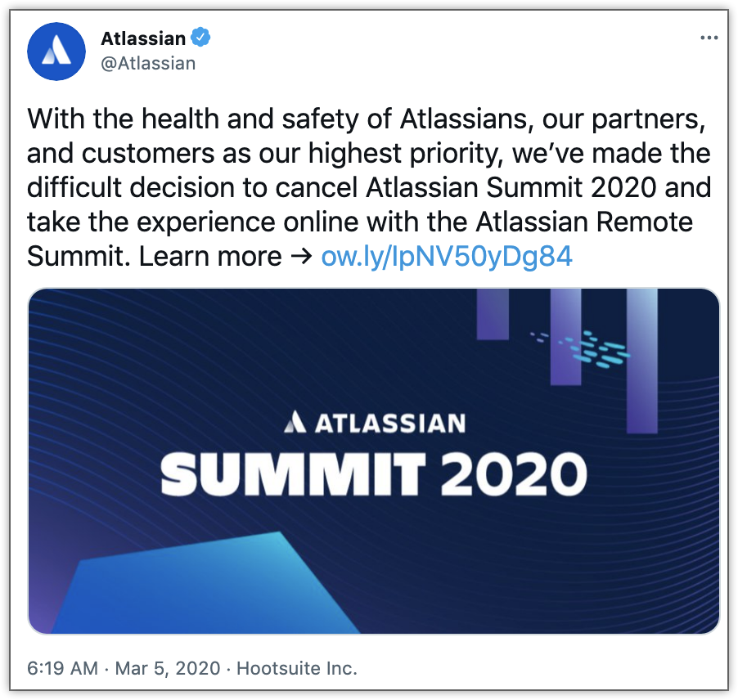This screenshot has height=700, width=738.
Task: Open the Hootsuite Inc. source link
Action: (x=297, y=668)
